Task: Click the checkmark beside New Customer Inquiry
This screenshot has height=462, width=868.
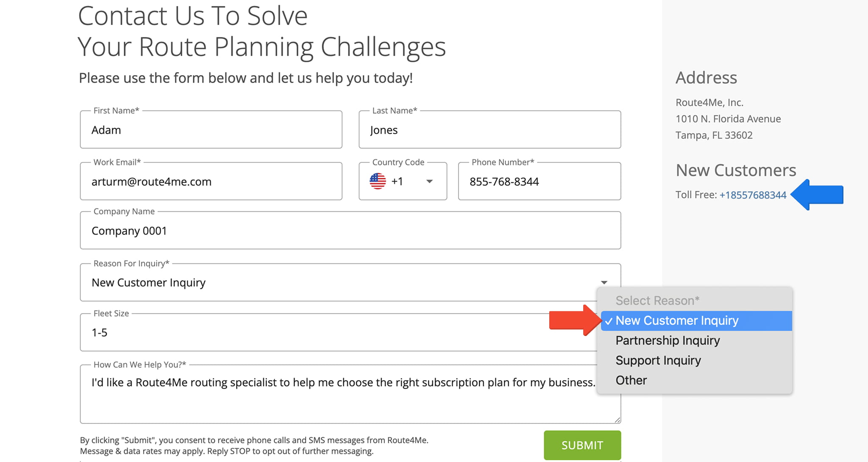Action: tap(609, 321)
